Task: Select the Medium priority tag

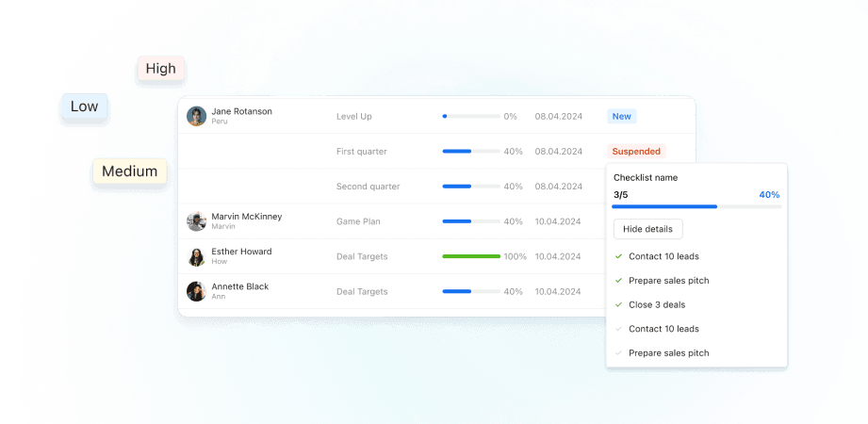Action: [130, 171]
